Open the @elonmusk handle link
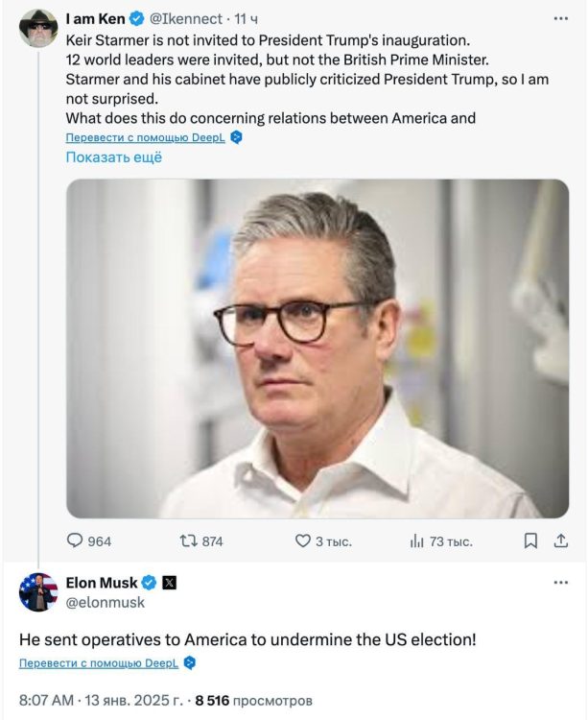The image size is (588, 720). pos(106,602)
